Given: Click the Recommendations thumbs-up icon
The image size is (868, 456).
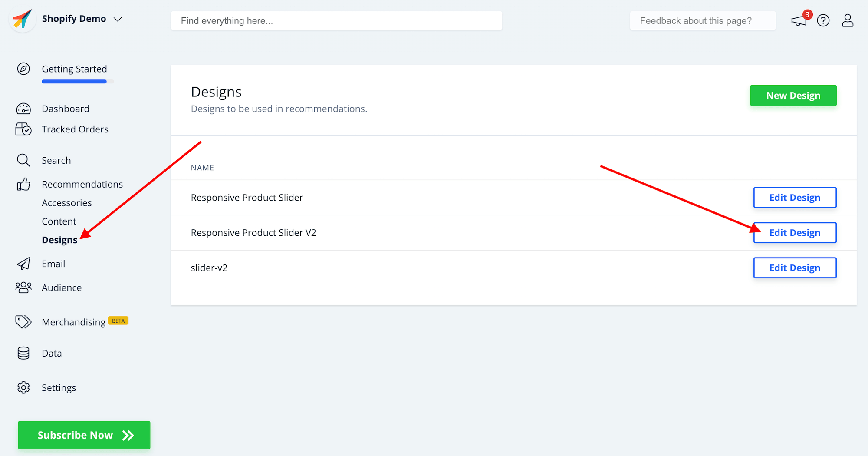Looking at the screenshot, I should tap(23, 184).
